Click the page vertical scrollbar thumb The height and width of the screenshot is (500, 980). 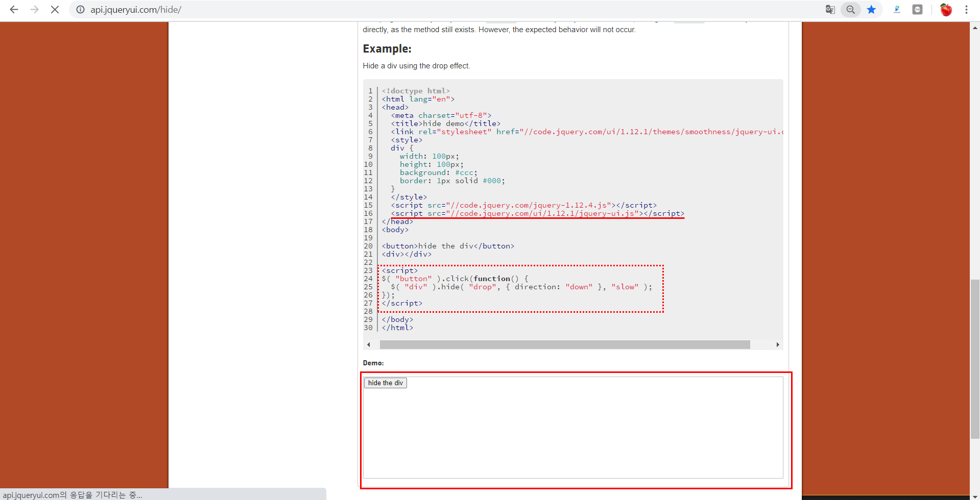click(975, 359)
